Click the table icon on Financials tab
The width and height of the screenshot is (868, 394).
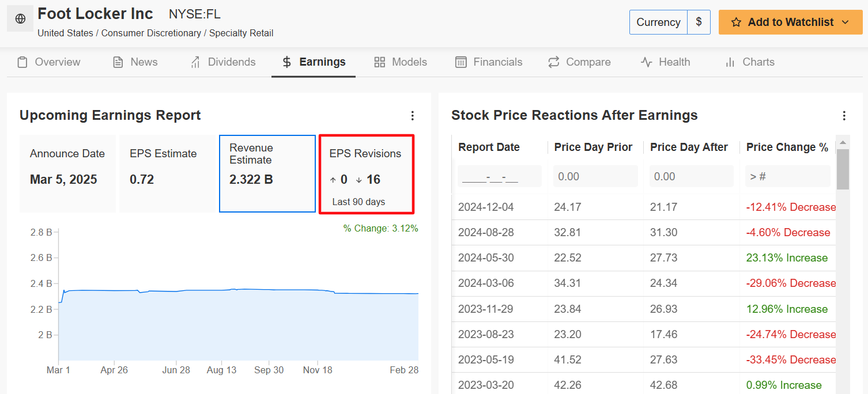[461, 62]
